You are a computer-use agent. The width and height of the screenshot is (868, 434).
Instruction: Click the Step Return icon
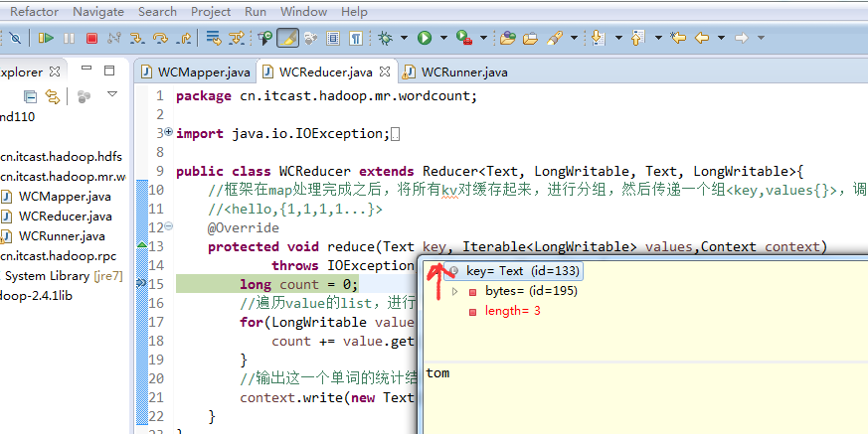(183, 38)
